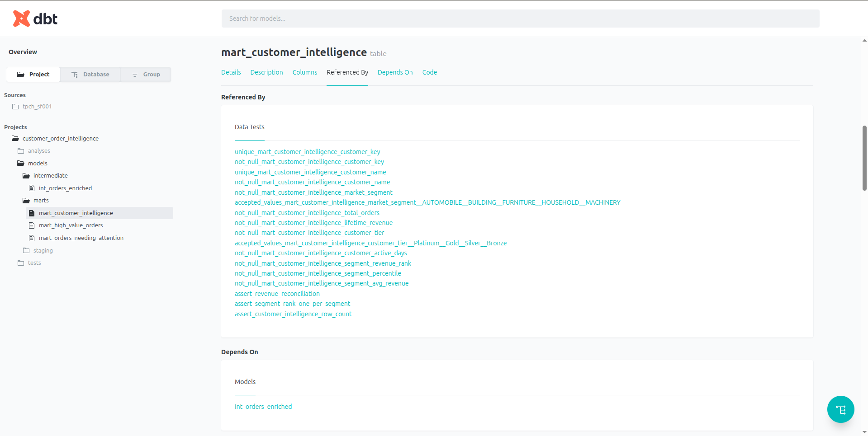Open not_null customer_name test link

[312, 182]
